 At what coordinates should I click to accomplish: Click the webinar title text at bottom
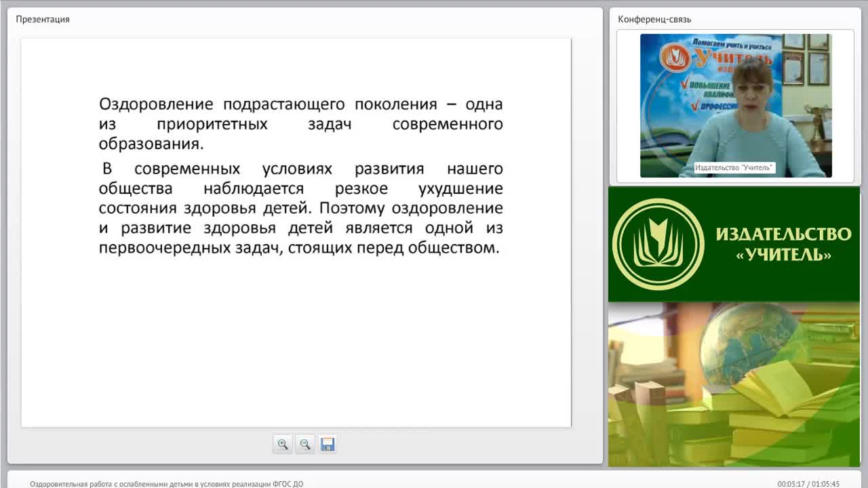tap(166, 484)
